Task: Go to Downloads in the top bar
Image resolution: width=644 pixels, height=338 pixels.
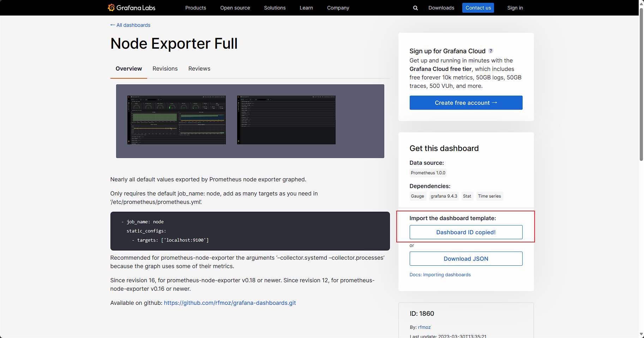Action: click(x=441, y=8)
